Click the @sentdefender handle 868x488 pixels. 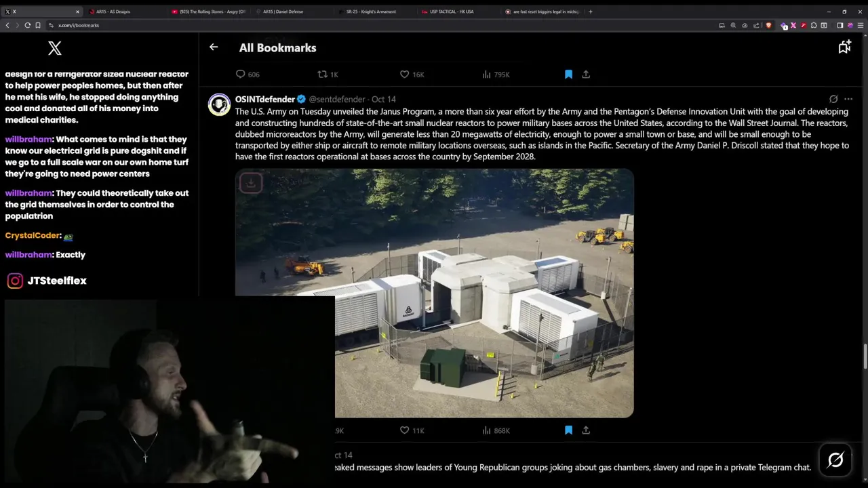pos(337,99)
